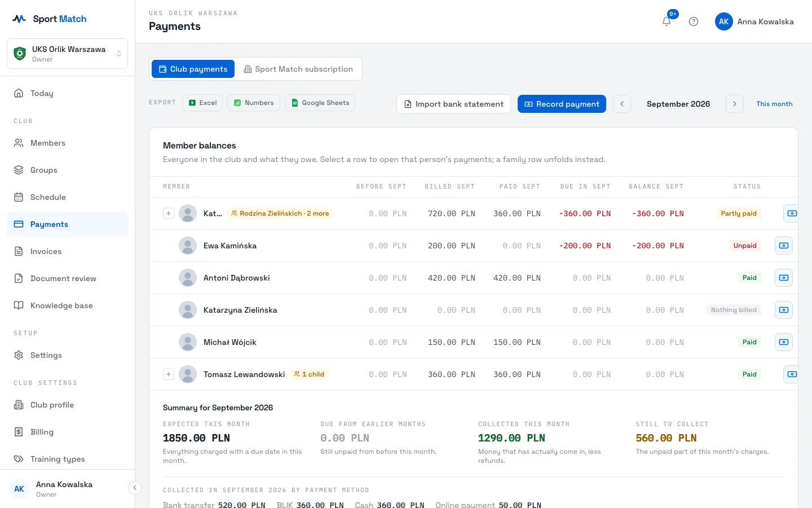Go to previous month arrow

pyautogui.click(x=622, y=104)
